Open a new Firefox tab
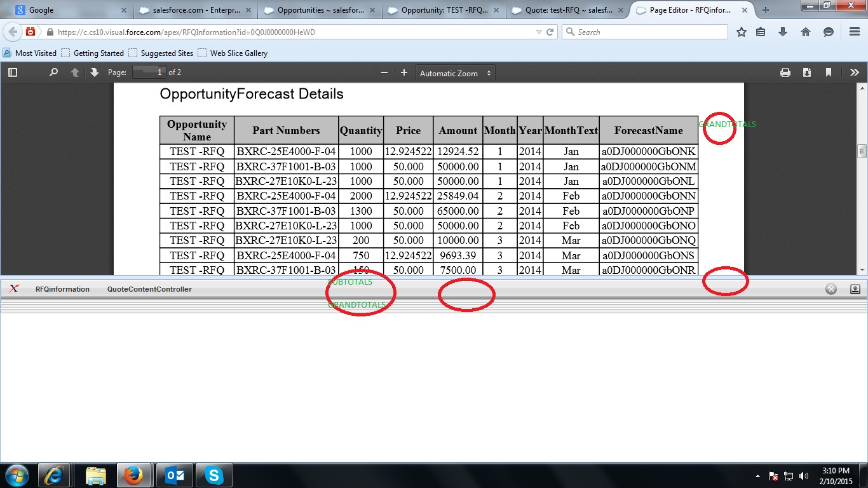 [x=766, y=10]
